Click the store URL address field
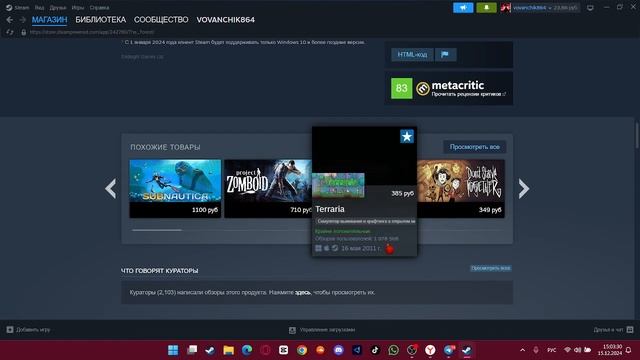The width and height of the screenshot is (640, 360). click(x=92, y=32)
